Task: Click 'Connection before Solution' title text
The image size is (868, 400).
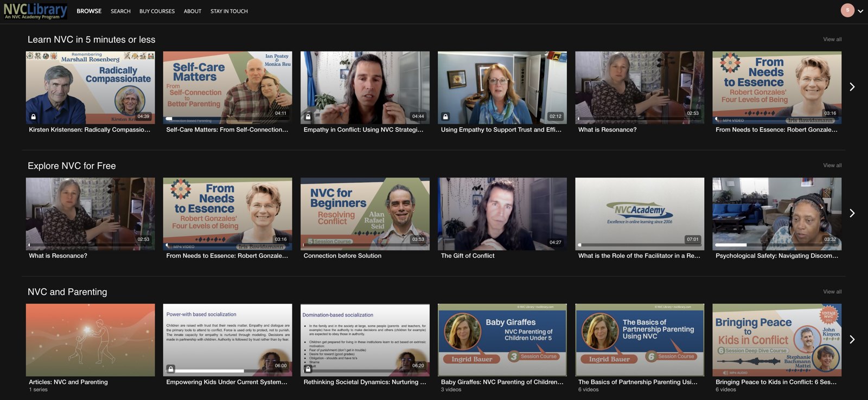Action: [342, 256]
